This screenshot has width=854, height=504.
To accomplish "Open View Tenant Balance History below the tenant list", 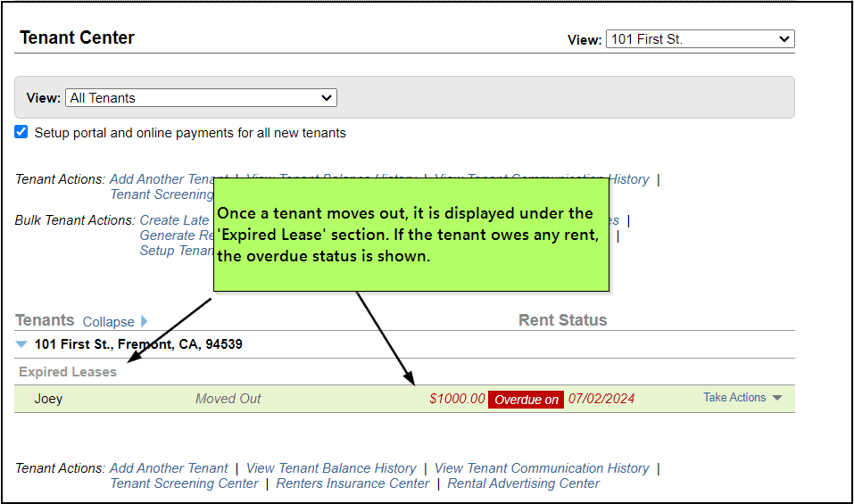I will 331,468.
